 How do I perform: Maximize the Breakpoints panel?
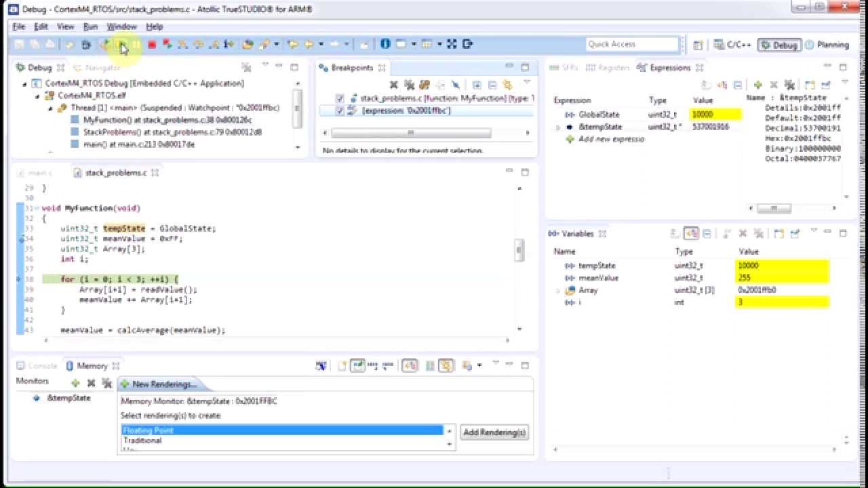(x=525, y=67)
